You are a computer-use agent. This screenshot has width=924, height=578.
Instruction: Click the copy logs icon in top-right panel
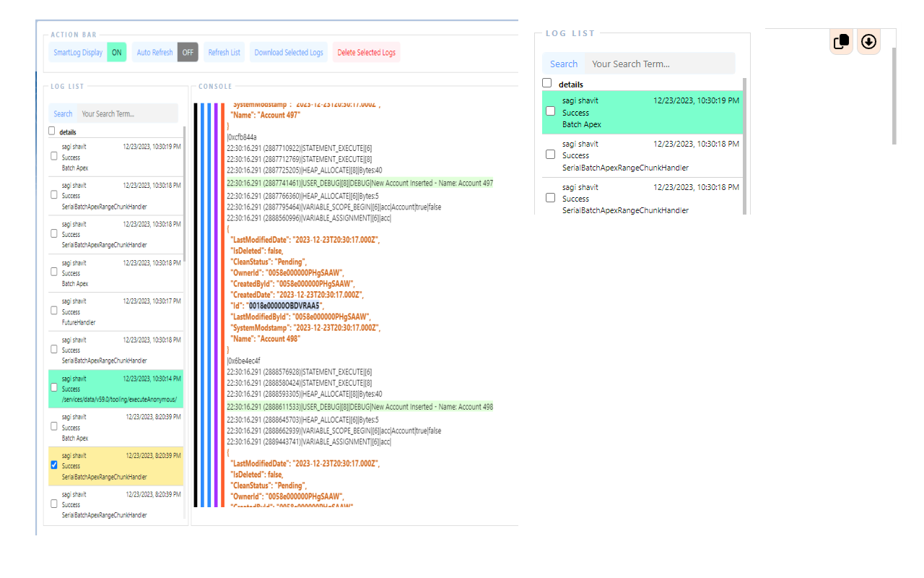(840, 41)
